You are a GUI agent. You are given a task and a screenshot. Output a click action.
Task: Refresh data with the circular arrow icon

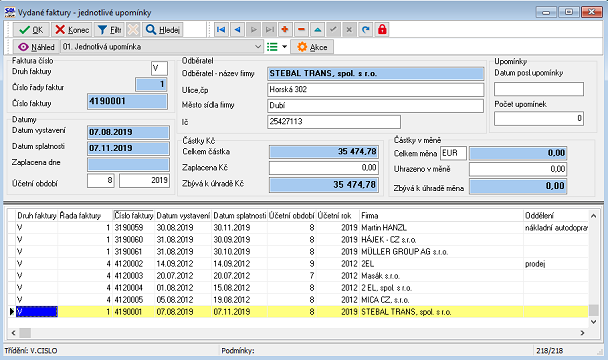coord(365,29)
